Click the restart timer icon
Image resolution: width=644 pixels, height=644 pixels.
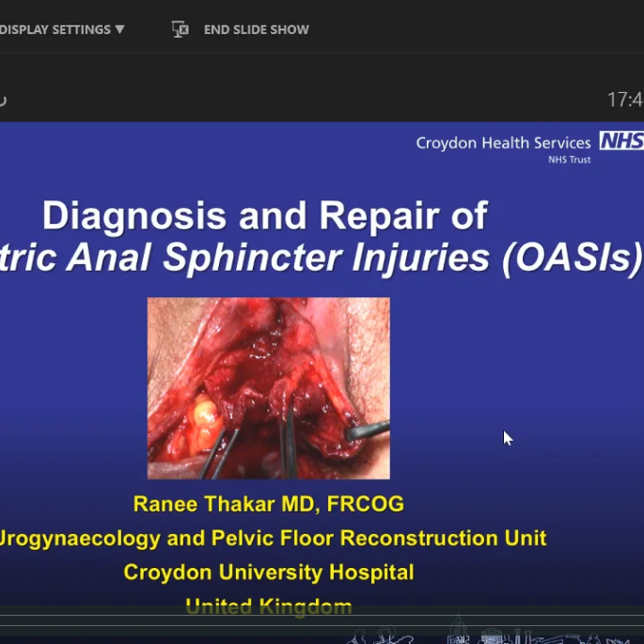(3, 100)
